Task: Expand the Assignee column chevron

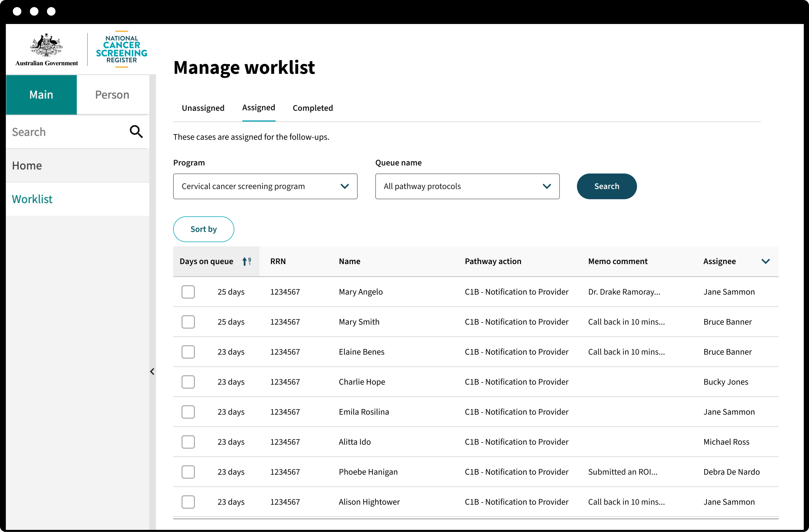Action: coord(765,261)
